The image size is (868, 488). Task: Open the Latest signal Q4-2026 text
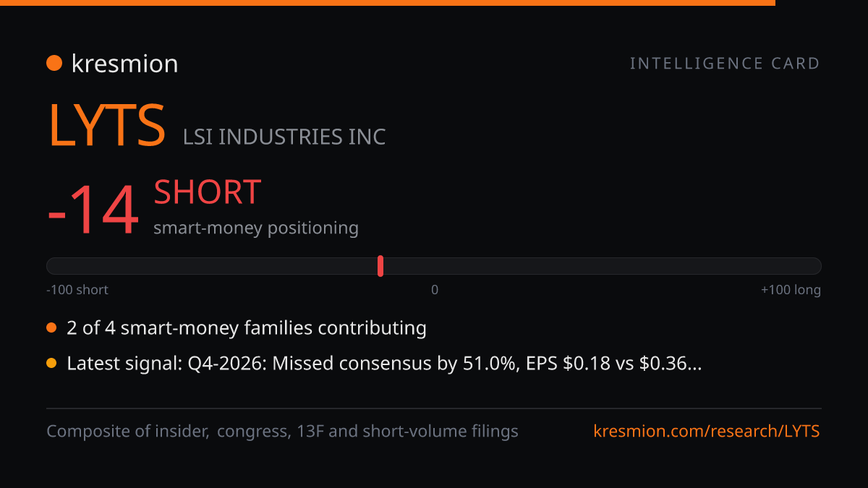(384, 364)
